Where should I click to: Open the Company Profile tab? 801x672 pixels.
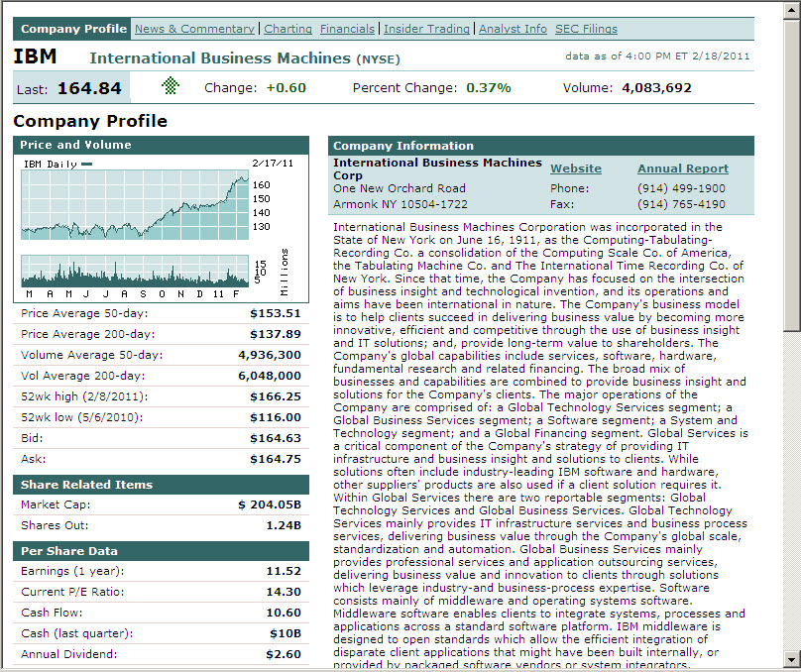tap(73, 29)
